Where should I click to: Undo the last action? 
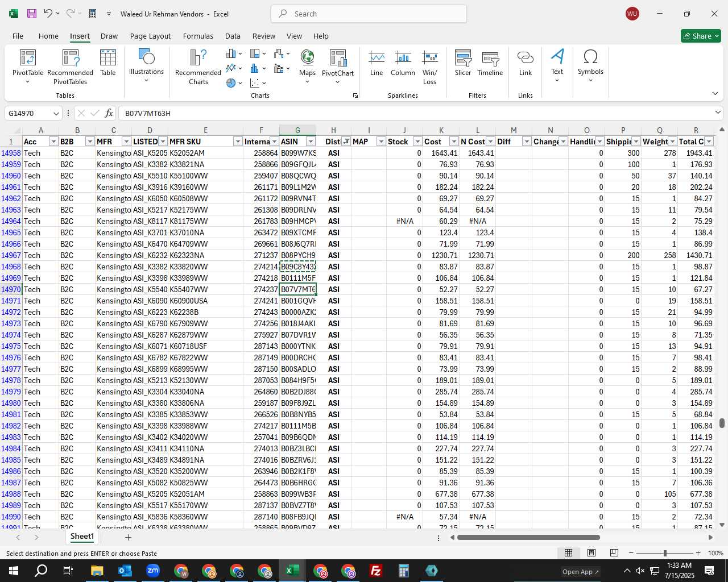coord(48,14)
